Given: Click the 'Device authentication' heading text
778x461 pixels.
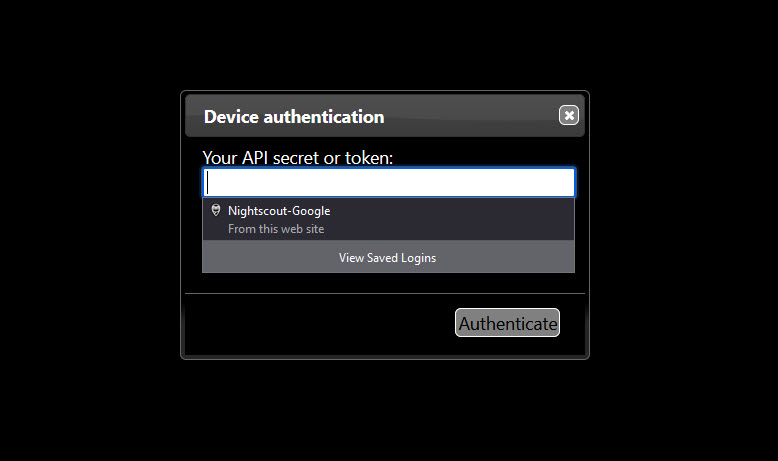Looking at the screenshot, I should (x=294, y=117).
